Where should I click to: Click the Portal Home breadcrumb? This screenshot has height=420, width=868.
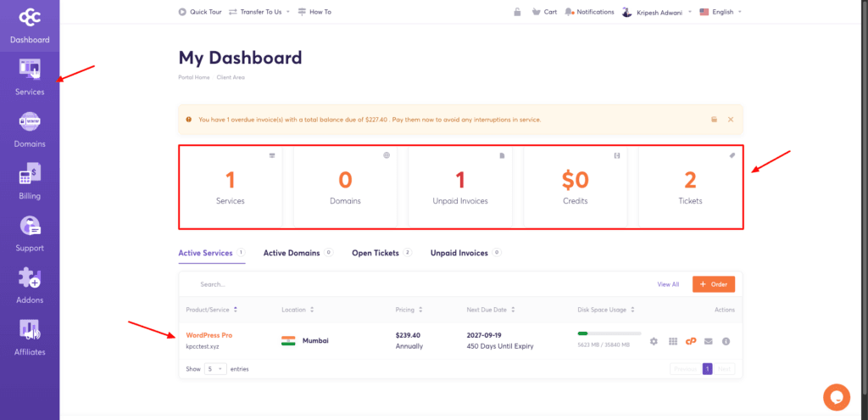pyautogui.click(x=194, y=77)
